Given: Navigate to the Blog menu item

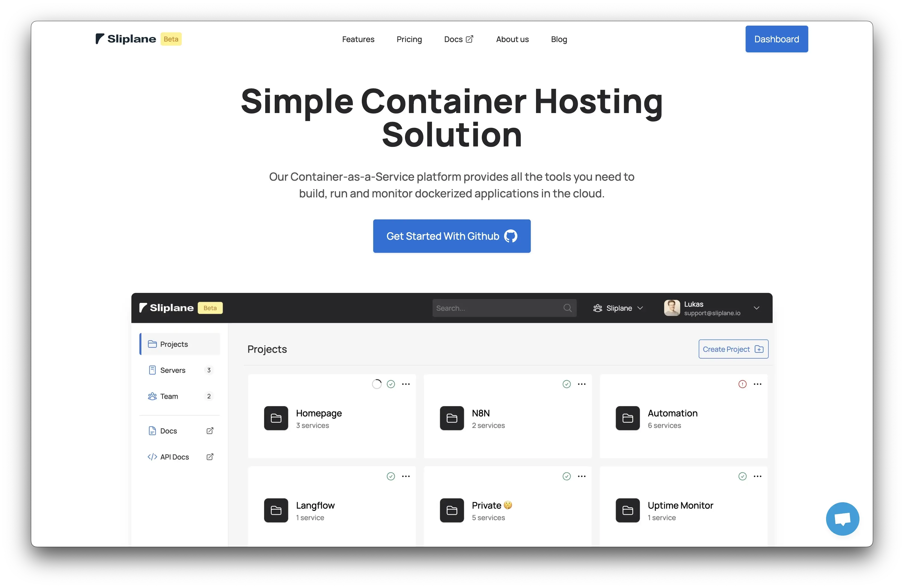Looking at the screenshot, I should [559, 39].
